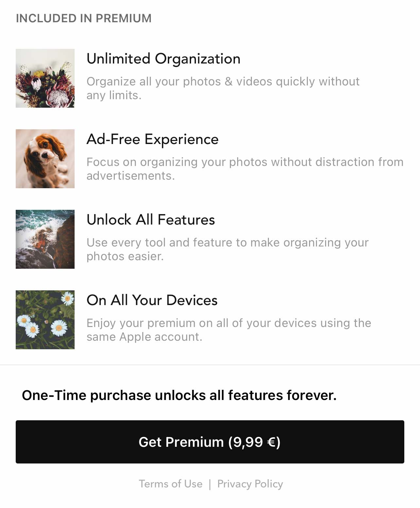
Task: Tap the 'same Apple account' description text
Action: 229,330
